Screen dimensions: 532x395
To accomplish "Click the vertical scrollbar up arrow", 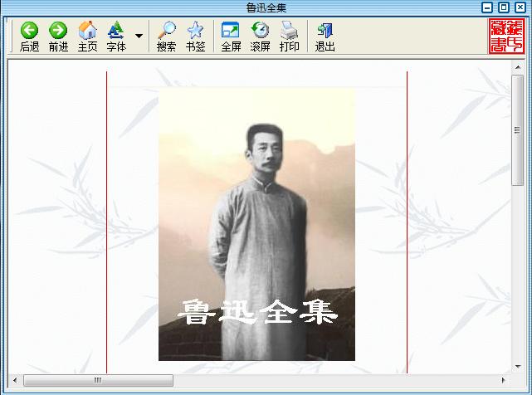I will pos(518,66).
